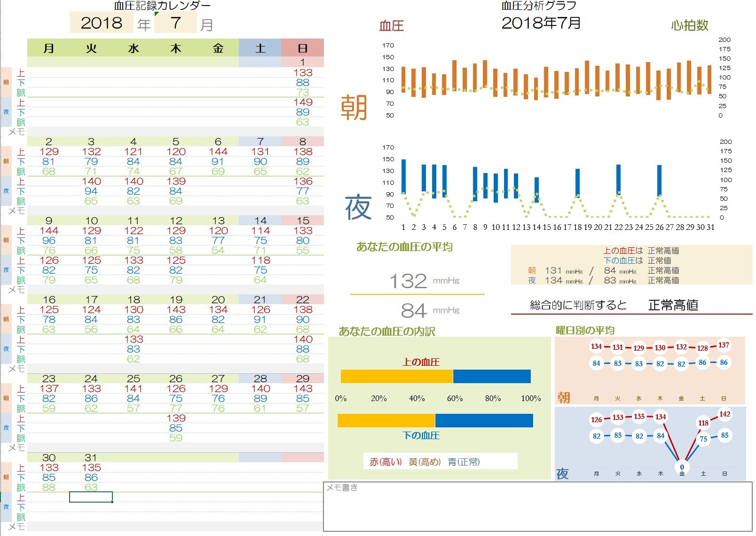This screenshot has height=536, width=756.
Task: Select the month cell showing 7
Action: [175, 23]
